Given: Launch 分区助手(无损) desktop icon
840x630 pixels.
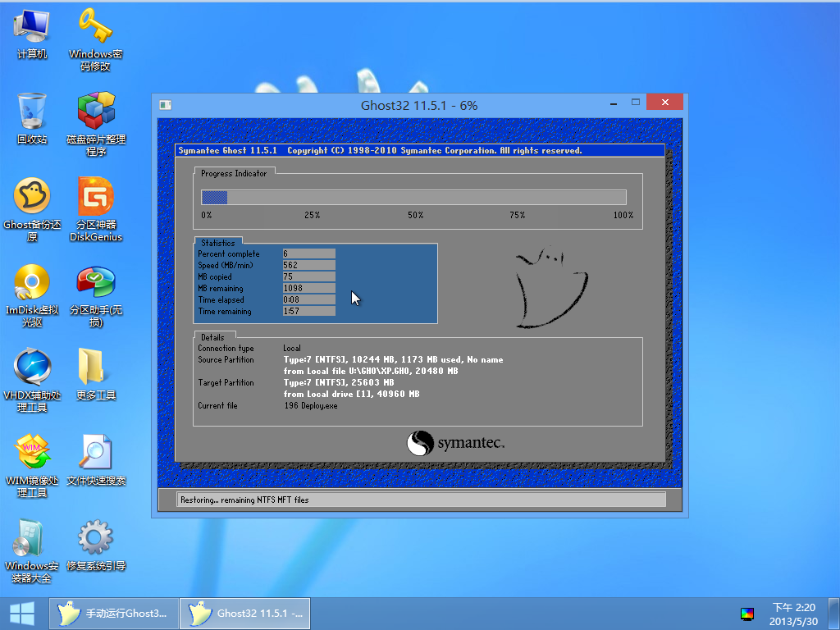Looking at the screenshot, I should [96, 283].
